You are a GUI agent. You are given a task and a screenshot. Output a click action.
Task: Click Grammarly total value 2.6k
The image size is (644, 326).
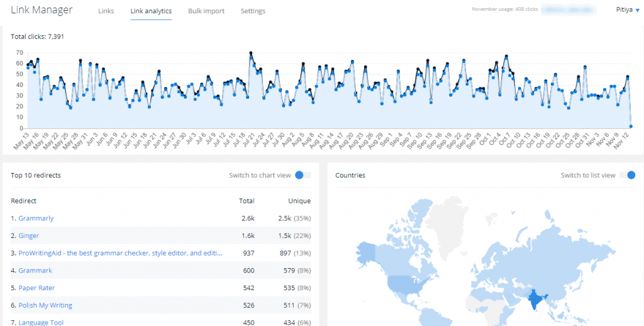[248, 218]
